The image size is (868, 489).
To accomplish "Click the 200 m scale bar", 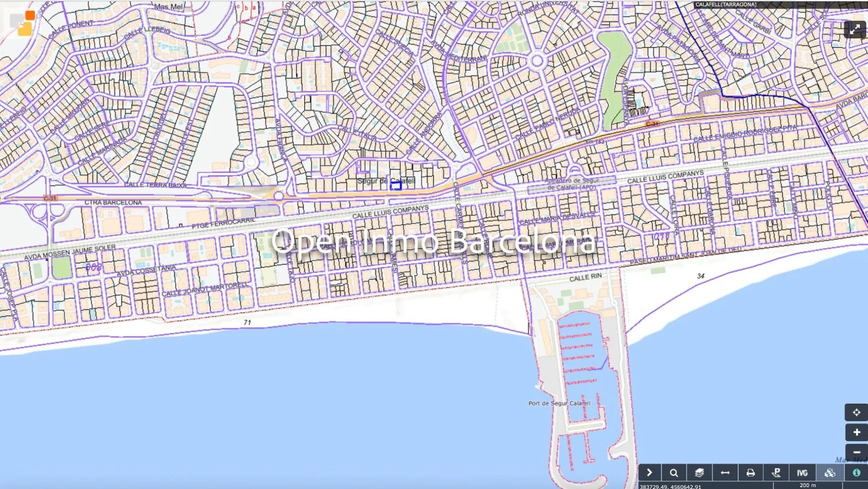I will (x=808, y=485).
